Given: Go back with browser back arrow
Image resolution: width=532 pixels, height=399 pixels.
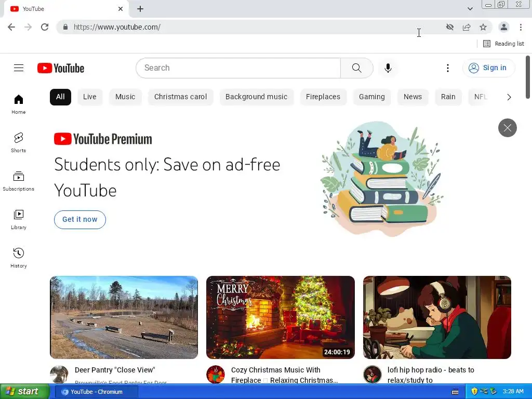Looking at the screenshot, I should coord(11,27).
